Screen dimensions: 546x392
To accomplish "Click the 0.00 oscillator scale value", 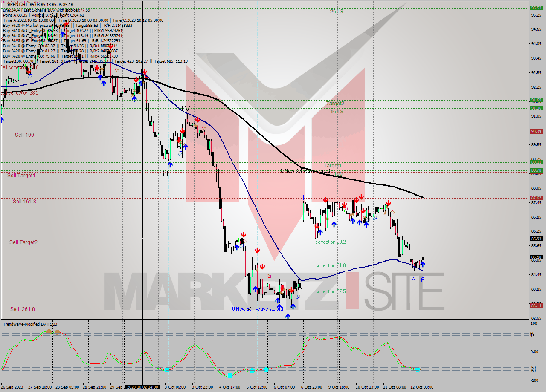I will tap(535, 352).
